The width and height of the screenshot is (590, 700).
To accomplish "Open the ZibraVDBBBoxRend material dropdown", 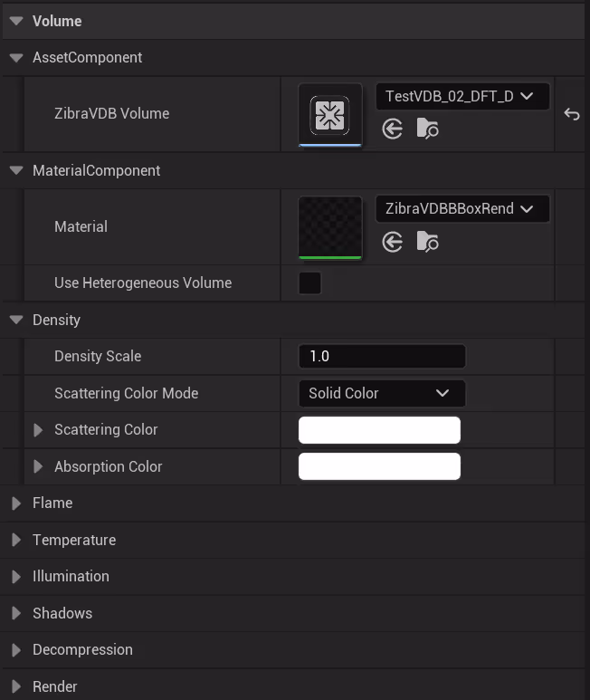I will [462, 209].
